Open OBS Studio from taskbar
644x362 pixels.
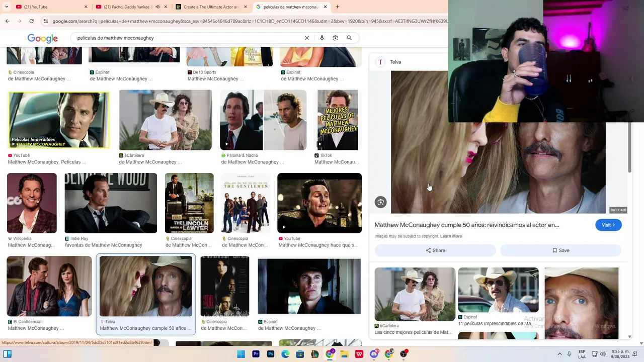tap(404, 354)
